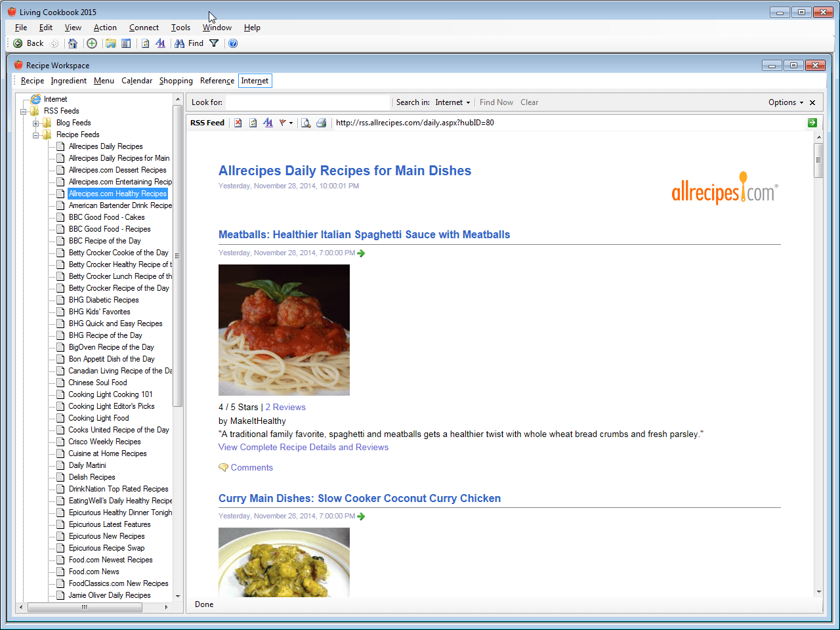Switch to the Shopping tab
This screenshot has width=840, height=630.
pyautogui.click(x=176, y=81)
